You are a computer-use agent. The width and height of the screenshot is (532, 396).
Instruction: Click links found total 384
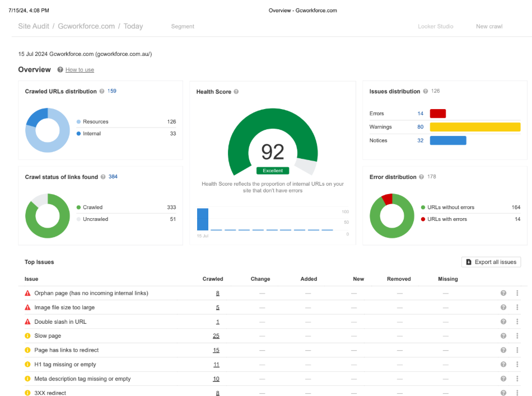coord(113,177)
